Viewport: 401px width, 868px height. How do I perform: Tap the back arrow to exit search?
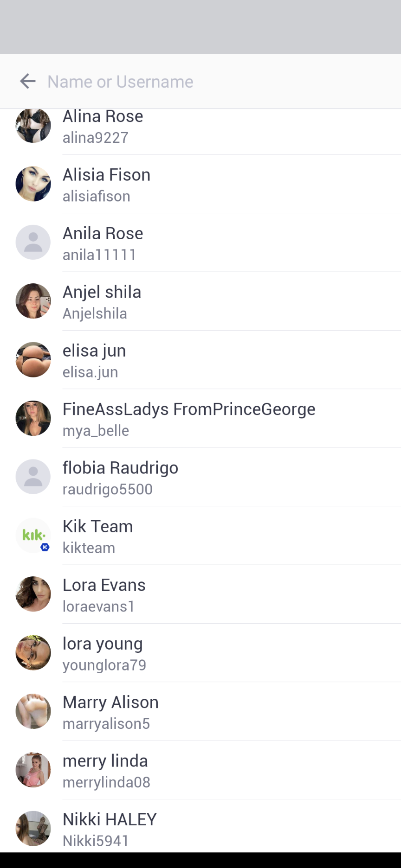[x=27, y=81]
